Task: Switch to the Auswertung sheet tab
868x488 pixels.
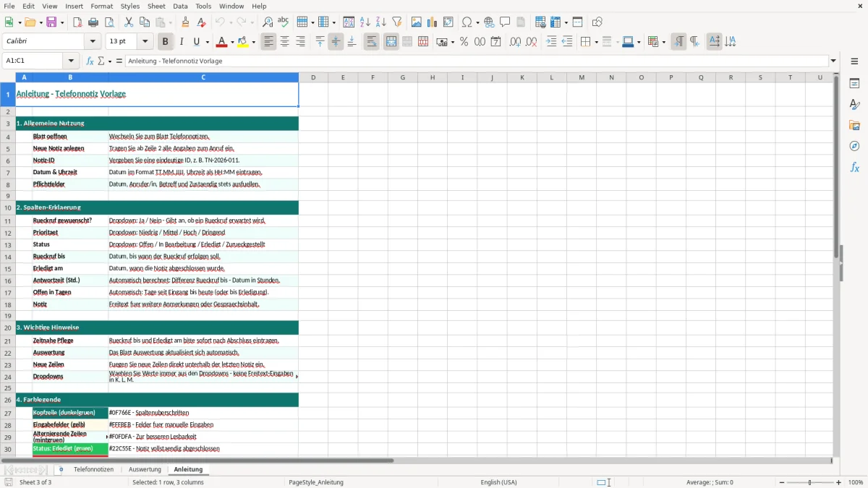Action: (x=145, y=469)
